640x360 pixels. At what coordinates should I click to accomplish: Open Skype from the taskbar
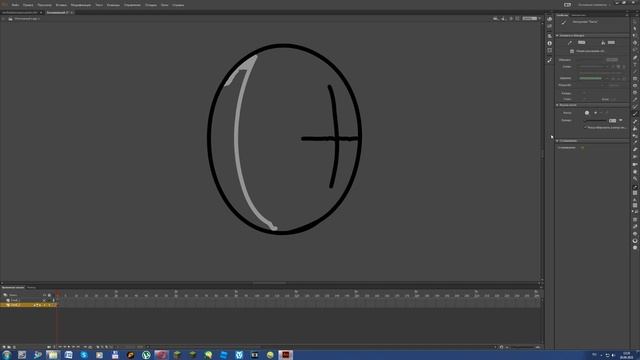click(x=84, y=355)
